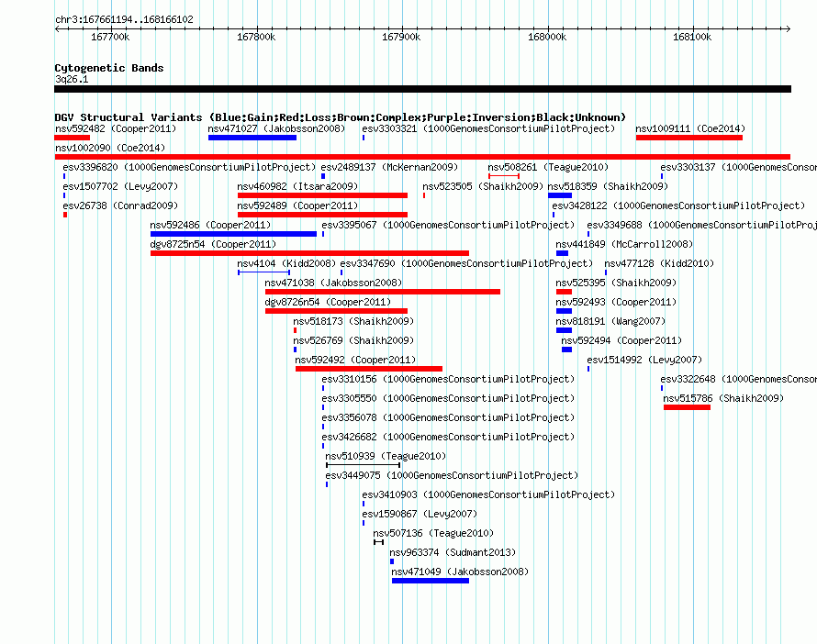The height and width of the screenshot is (644, 817).
Task: Click the red nsv471038 loss bar
Action: [x=383, y=292]
